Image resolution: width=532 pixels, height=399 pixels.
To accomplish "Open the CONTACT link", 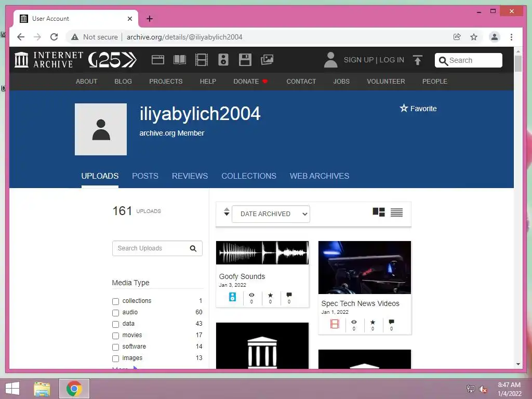I will [301, 82].
